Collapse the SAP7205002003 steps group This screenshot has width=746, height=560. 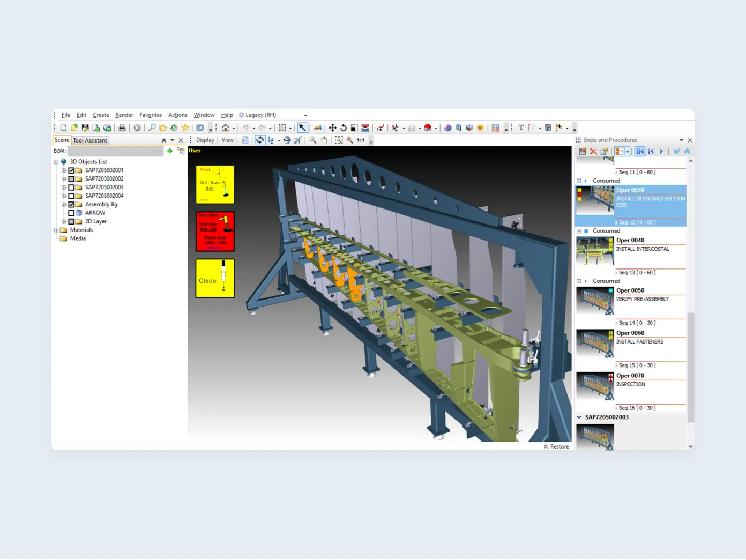(x=579, y=417)
